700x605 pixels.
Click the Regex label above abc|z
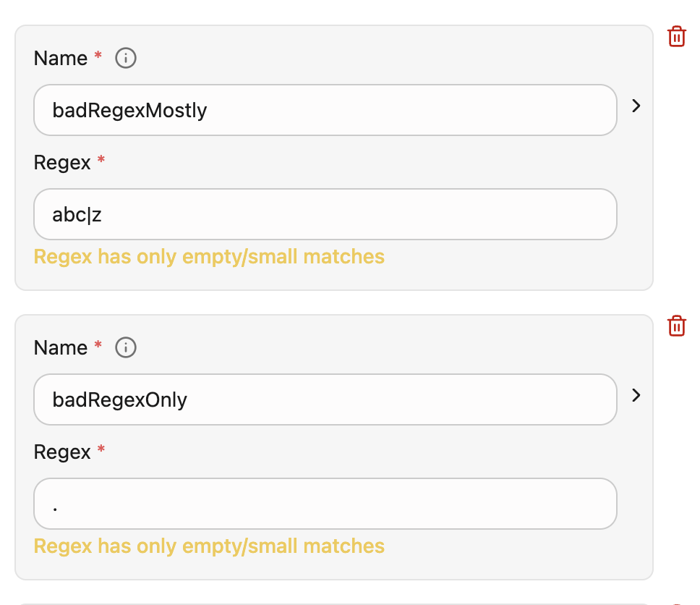(x=62, y=162)
